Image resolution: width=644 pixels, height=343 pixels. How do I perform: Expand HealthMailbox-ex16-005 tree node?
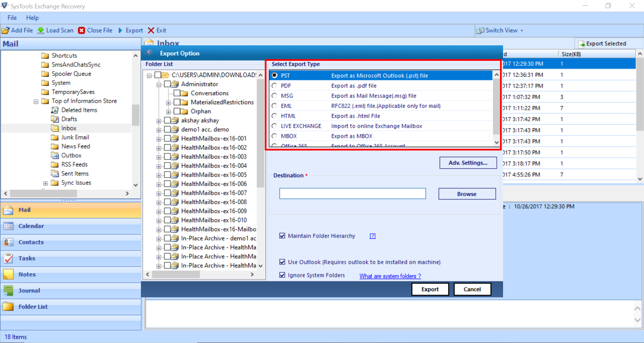[159, 175]
